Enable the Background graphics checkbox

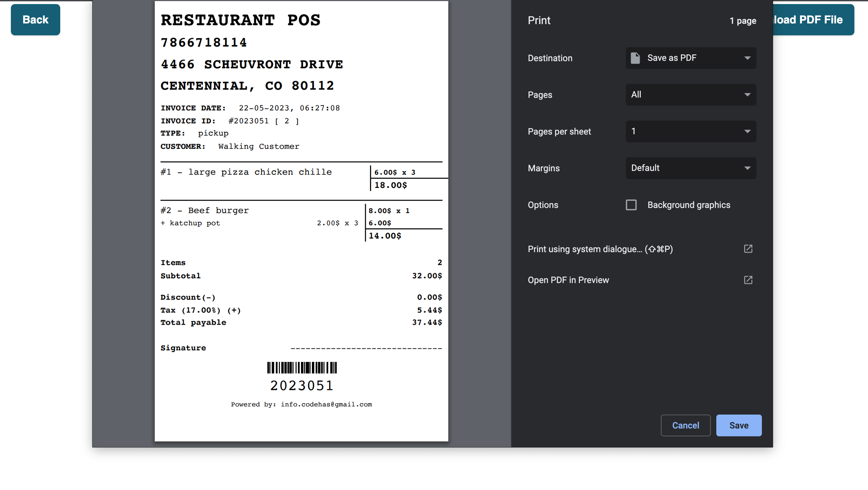pyautogui.click(x=631, y=205)
